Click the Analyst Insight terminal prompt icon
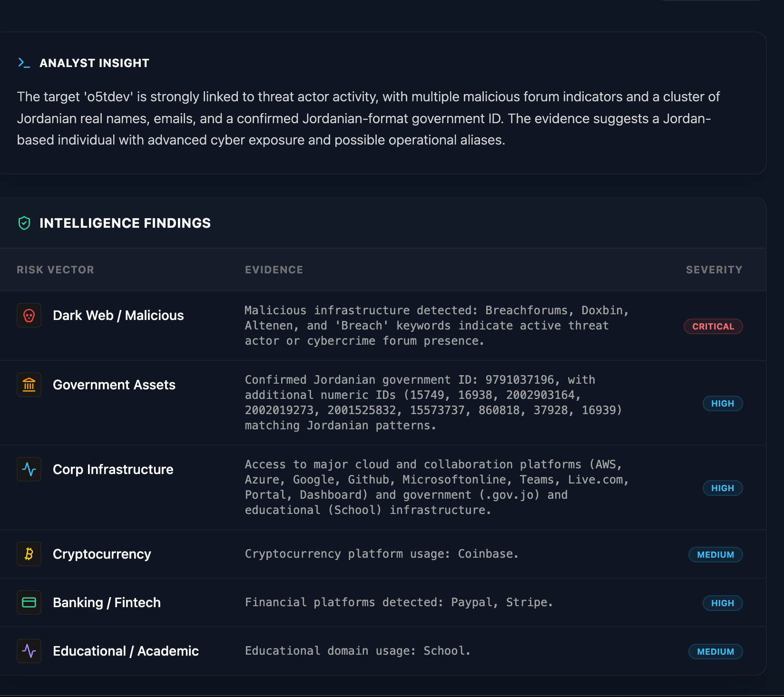Screen dimensions: 784x697 pyautogui.click(x=24, y=63)
